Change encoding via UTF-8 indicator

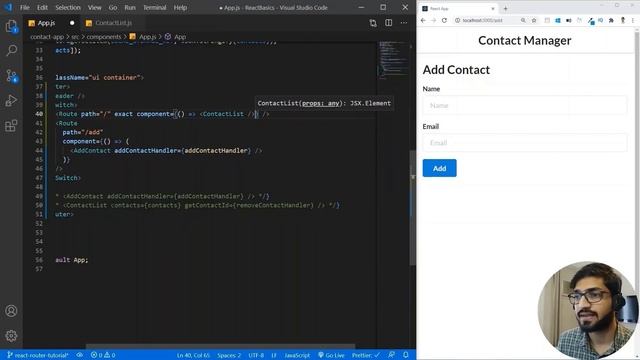click(x=256, y=355)
